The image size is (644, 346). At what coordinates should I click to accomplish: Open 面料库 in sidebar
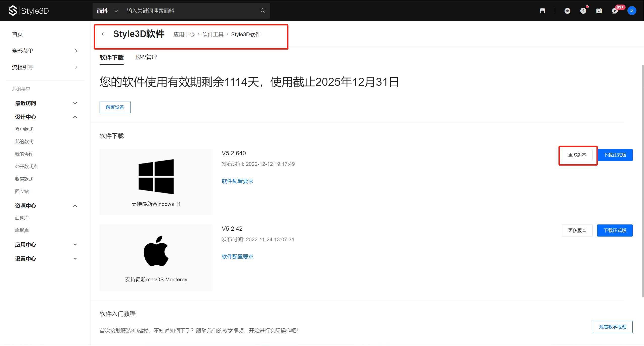[22, 218]
